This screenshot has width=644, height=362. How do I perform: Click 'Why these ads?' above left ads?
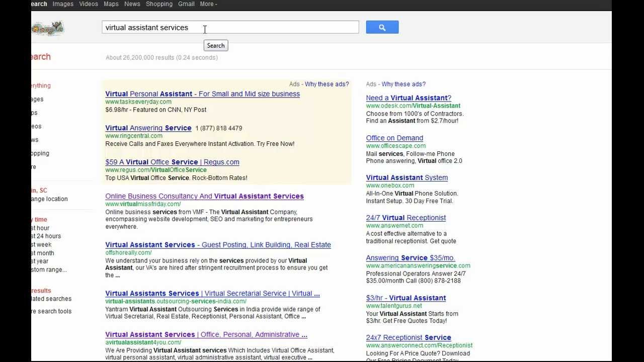pos(327,84)
